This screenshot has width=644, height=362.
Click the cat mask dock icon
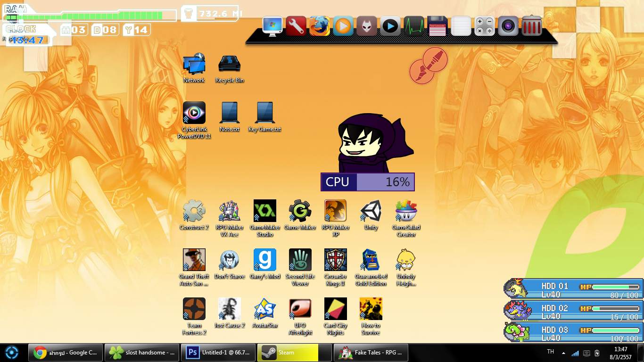click(367, 26)
